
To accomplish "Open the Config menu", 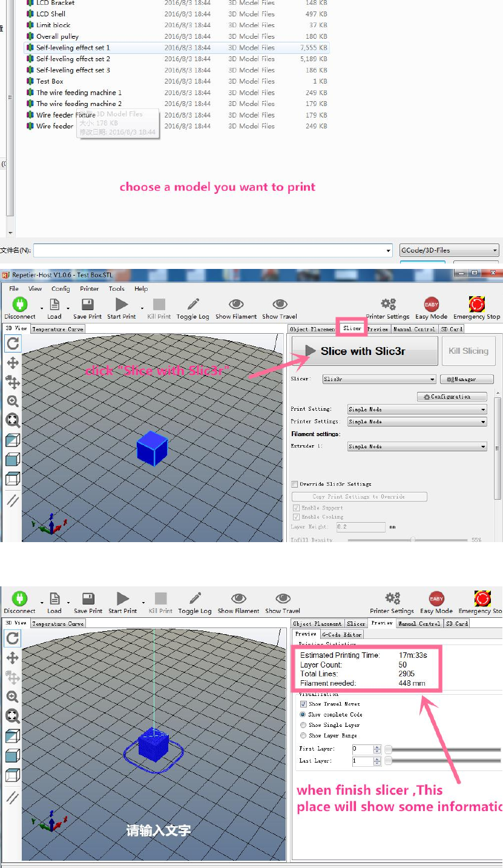I will tap(61, 289).
